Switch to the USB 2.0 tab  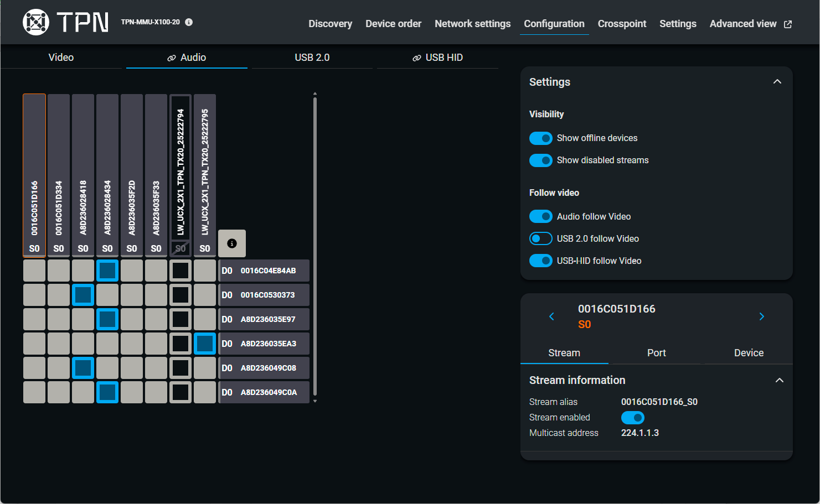pyautogui.click(x=312, y=58)
